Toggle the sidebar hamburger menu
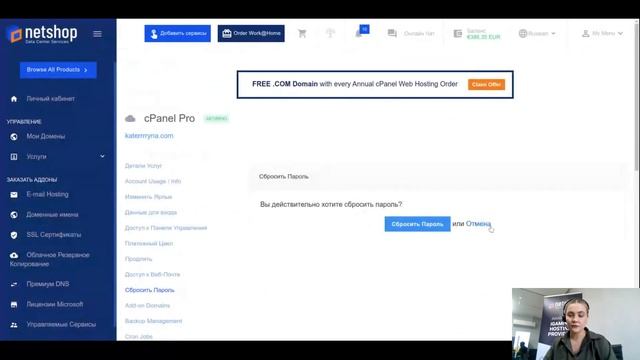 click(98, 34)
